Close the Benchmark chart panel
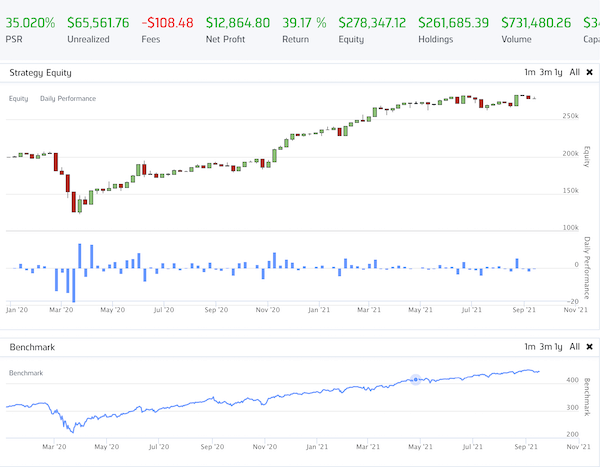The height and width of the screenshot is (467, 600). (589, 347)
